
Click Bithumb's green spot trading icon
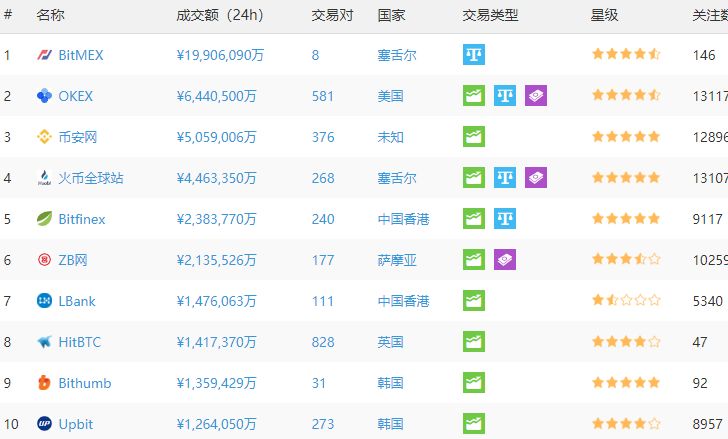tap(474, 382)
